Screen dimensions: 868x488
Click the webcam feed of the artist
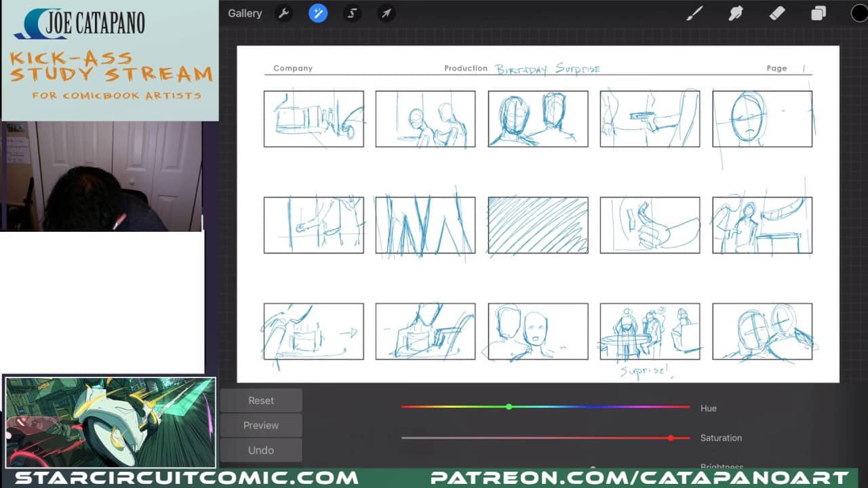point(102,176)
